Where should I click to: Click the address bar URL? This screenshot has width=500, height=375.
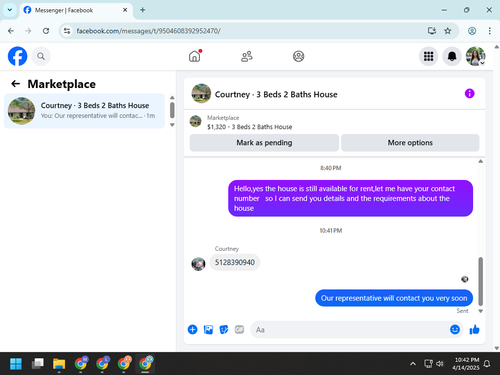(148, 31)
